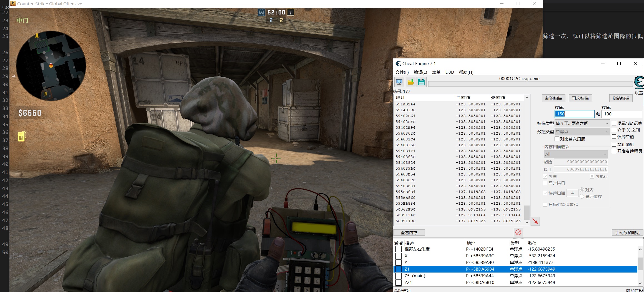
Task: Select result row address 595BB6D4
Action: (459, 192)
